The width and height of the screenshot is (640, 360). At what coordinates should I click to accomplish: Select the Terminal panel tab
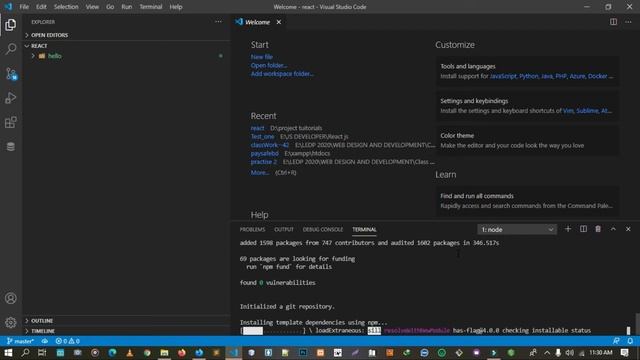[364, 229]
